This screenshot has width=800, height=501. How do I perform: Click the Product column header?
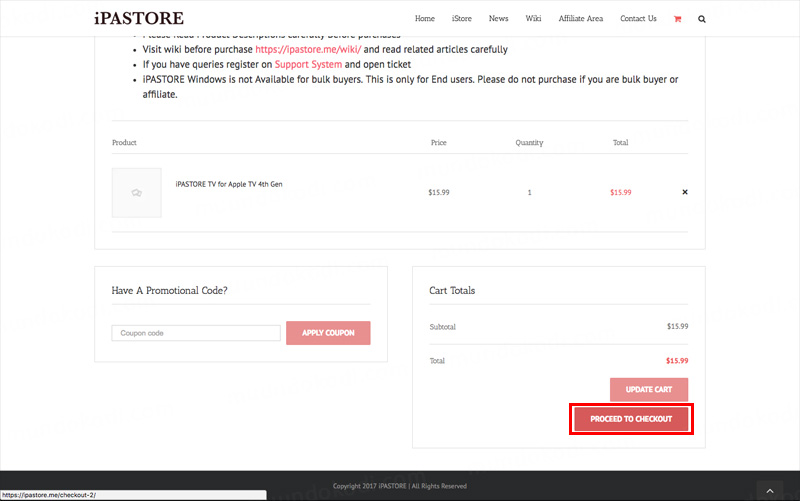tap(124, 142)
